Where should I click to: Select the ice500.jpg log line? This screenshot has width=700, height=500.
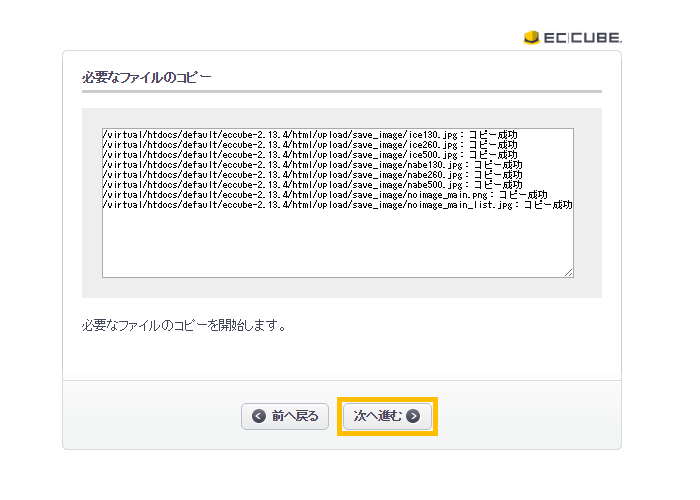[310, 154]
